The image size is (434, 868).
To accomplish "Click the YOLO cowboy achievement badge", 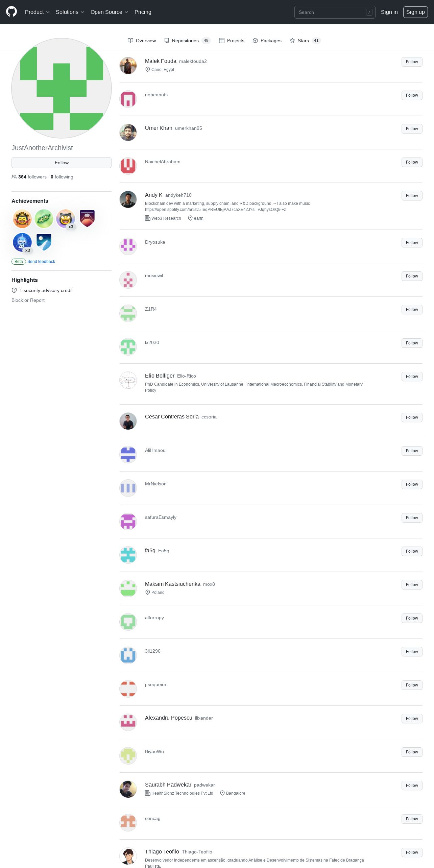I will pyautogui.click(x=22, y=219).
